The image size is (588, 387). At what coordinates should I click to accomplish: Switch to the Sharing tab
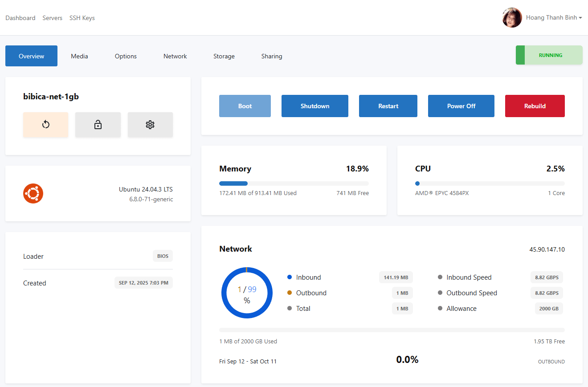pos(272,56)
